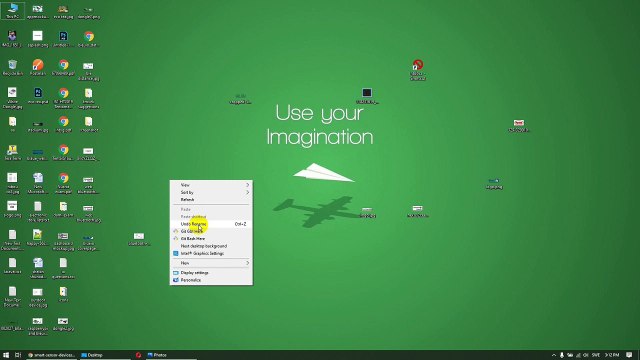
Task: Open Display settings from context menu
Action: (211, 273)
